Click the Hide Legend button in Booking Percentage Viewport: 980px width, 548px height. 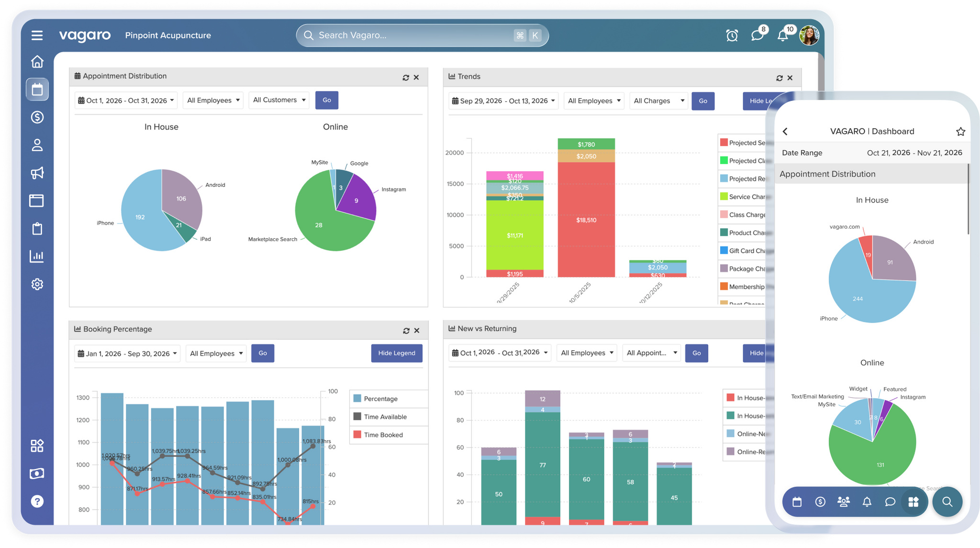click(x=397, y=353)
